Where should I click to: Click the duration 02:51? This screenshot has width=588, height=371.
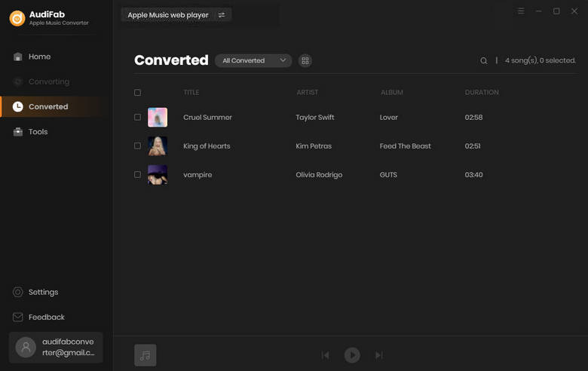[473, 146]
